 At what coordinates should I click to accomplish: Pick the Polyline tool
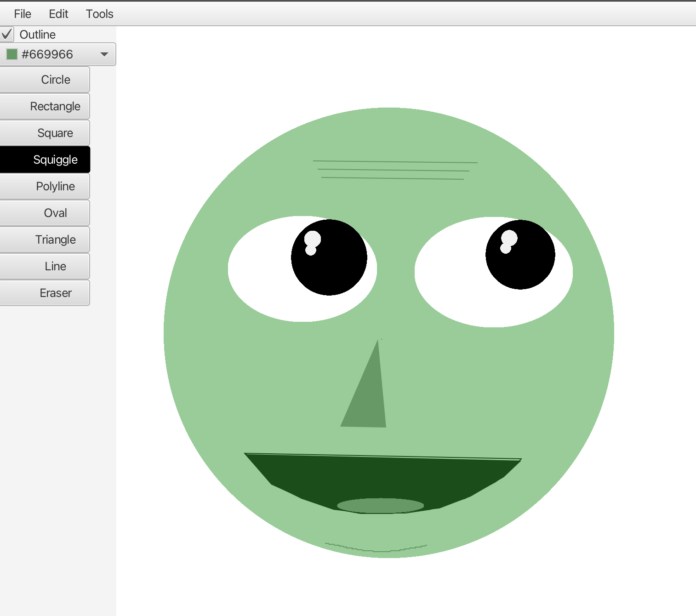45,186
